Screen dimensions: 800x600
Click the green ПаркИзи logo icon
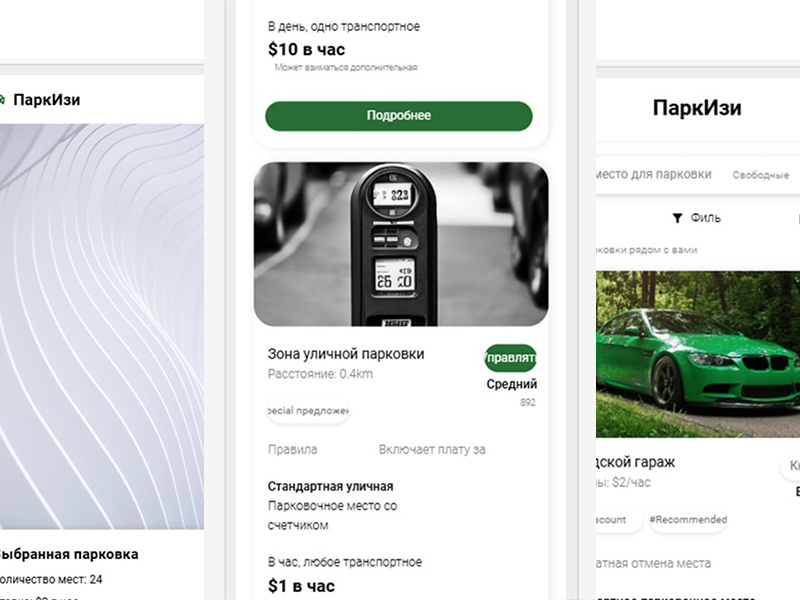pos(2,99)
